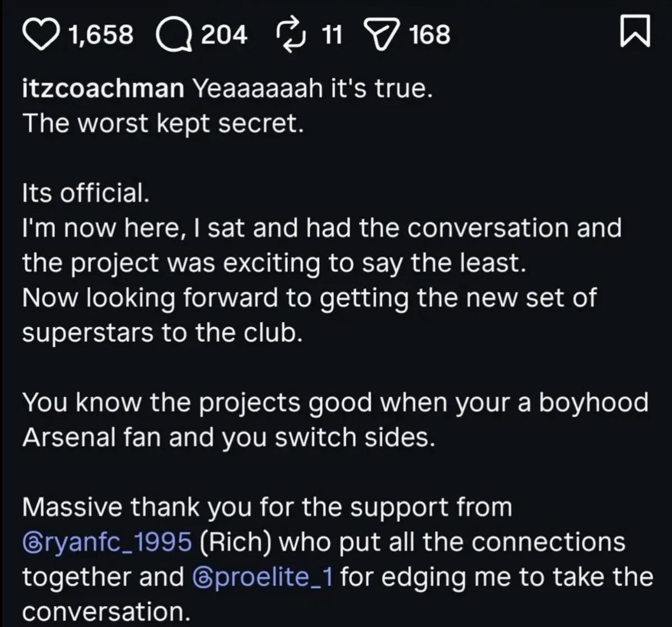Select the 'boyhood Arsenal fan' paragraph

coord(335,420)
